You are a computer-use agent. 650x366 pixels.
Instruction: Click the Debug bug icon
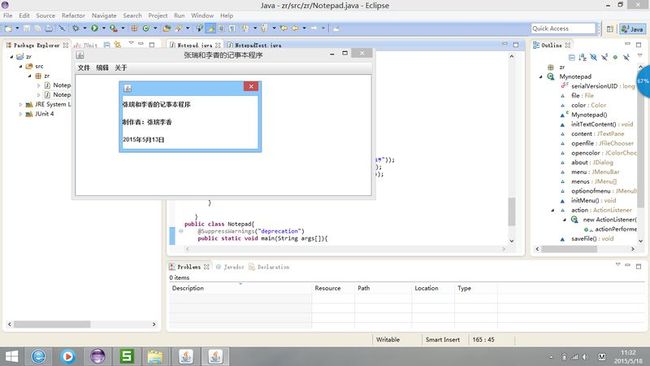pos(75,28)
